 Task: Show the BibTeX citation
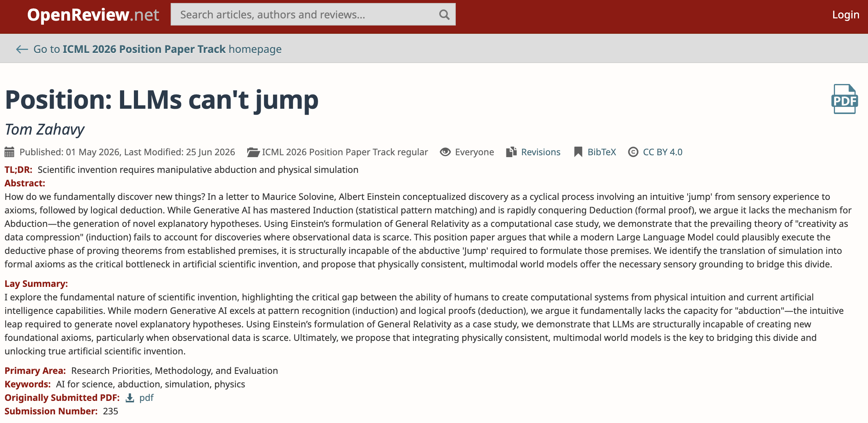(x=602, y=152)
